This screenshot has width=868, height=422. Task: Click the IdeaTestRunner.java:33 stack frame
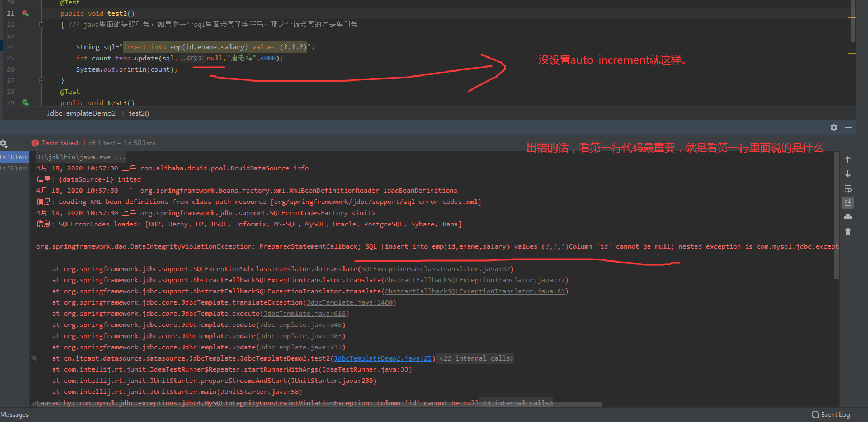click(x=232, y=369)
